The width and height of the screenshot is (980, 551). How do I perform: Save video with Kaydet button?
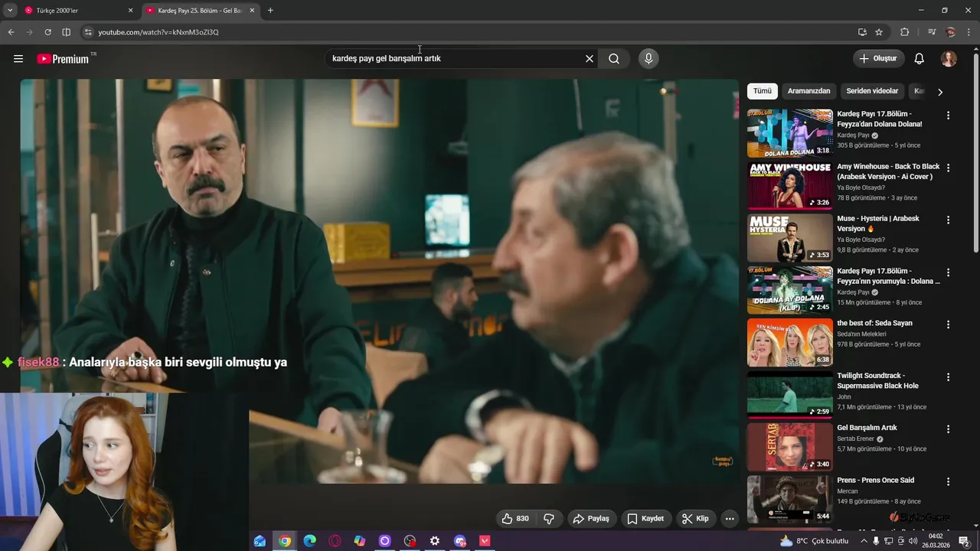click(645, 518)
